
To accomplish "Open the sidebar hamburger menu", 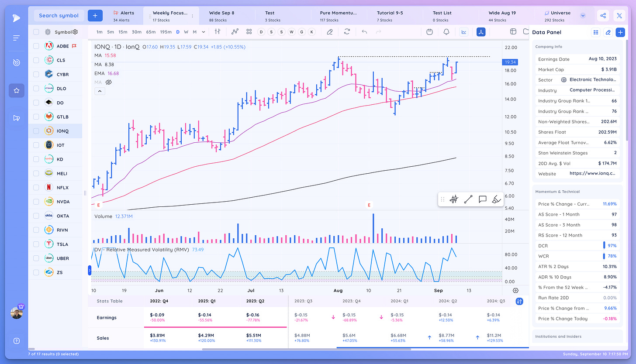I will pos(16,38).
